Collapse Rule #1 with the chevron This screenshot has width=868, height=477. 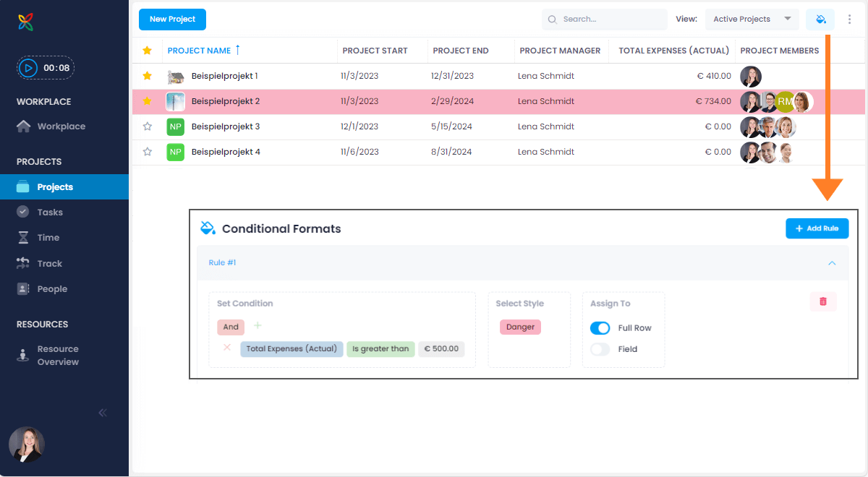click(x=832, y=263)
